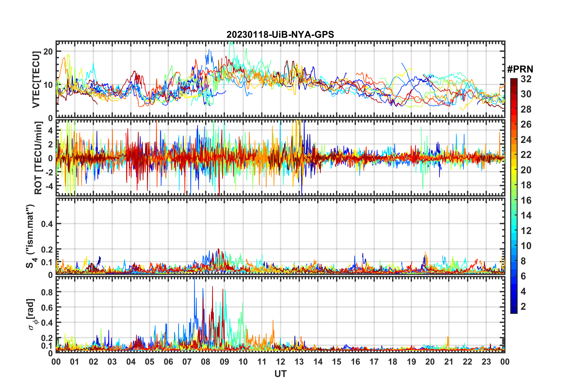Select the 0.6 tick on σφ axis
Screen dimensions: 561x392
click(47, 307)
